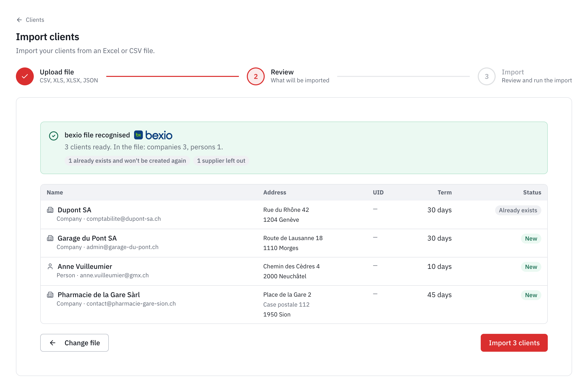
Task: Click address Route de Lausanne 18
Action: 293,238
